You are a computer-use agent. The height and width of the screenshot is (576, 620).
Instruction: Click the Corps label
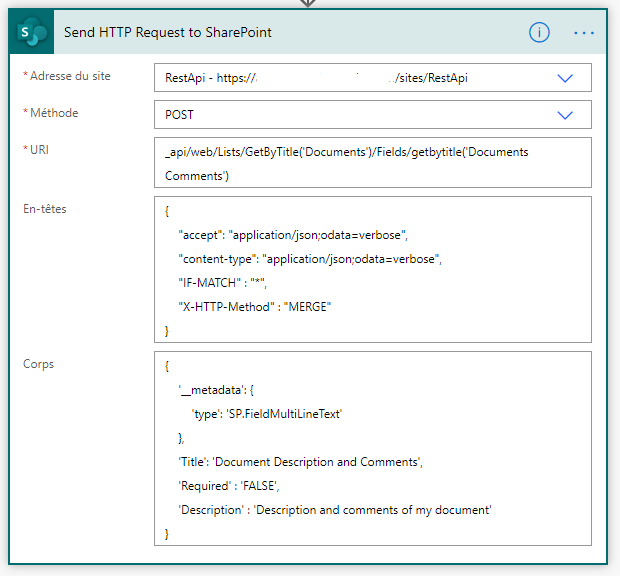pyautogui.click(x=38, y=364)
